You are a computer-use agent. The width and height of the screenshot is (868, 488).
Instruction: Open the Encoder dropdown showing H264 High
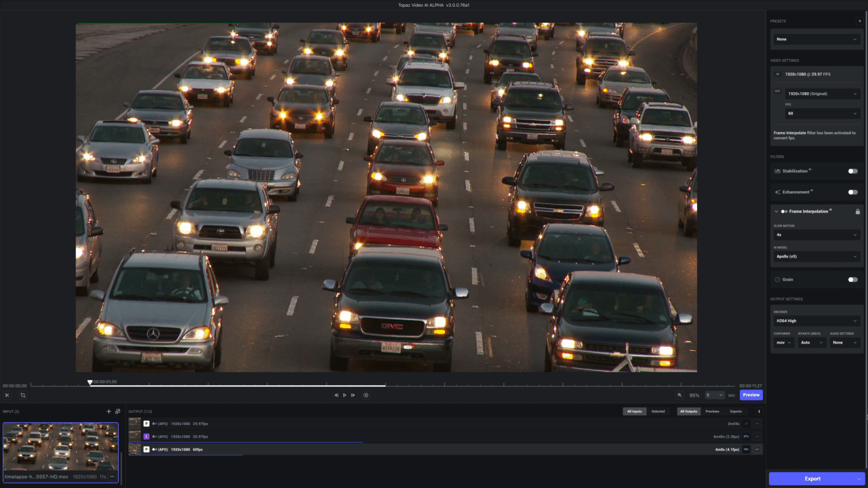tap(816, 320)
